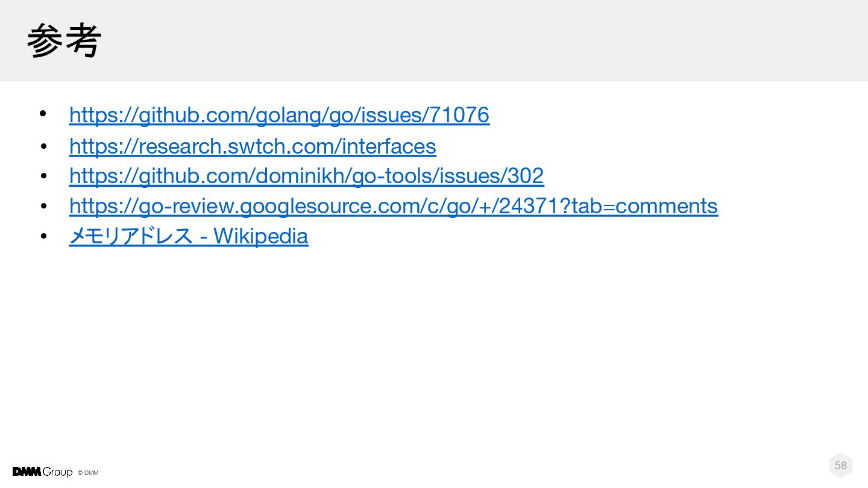Screen dimensions: 868x488
Task: Click the hexagon slide number 58 badge
Action: point(841,465)
